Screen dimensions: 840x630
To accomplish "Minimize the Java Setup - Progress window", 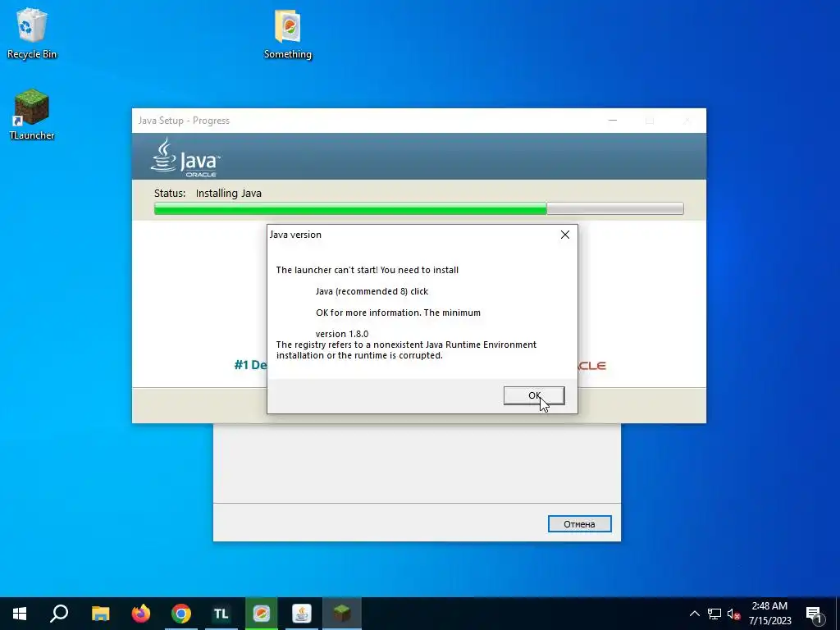I will coord(612,121).
